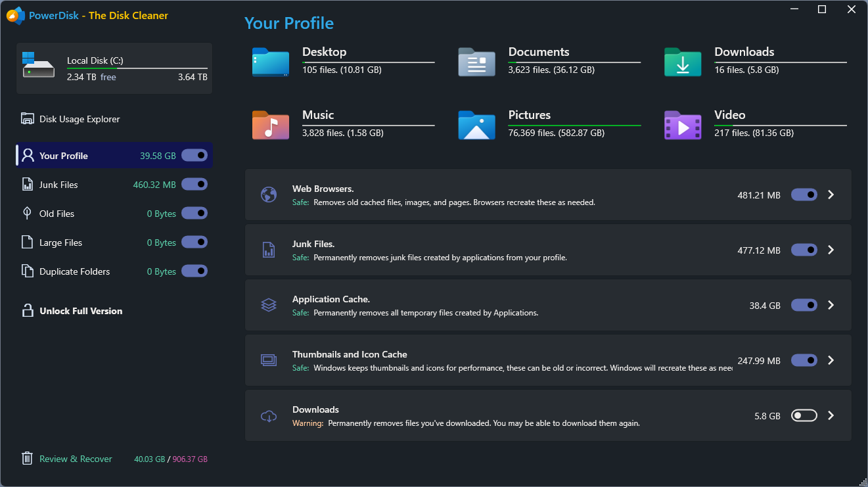The width and height of the screenshot is (868, 487).
Task: Expand the Application Cache row chevron
Action: [x=831, y=305]
